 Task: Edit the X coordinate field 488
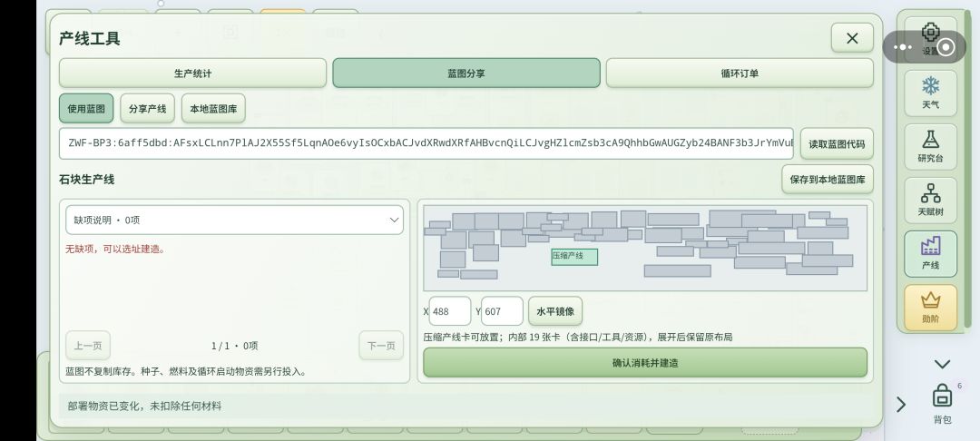[450, 311]
